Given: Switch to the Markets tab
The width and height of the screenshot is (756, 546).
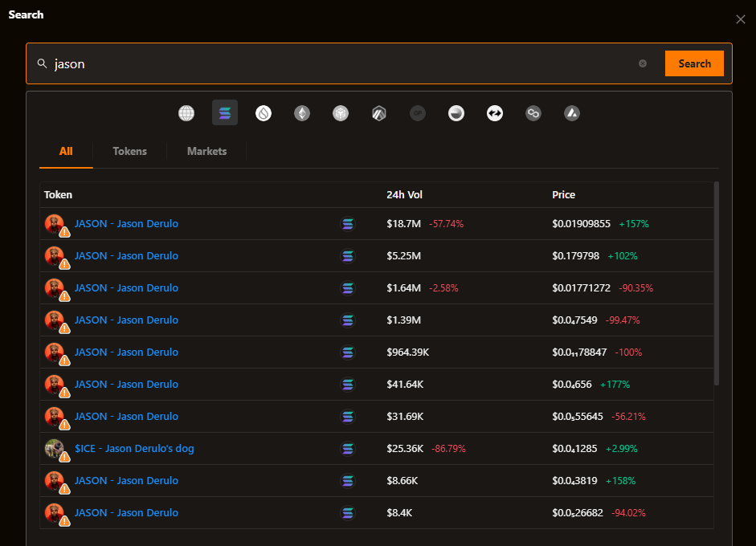Looking at the screenshot, I should tap(206, 151).
